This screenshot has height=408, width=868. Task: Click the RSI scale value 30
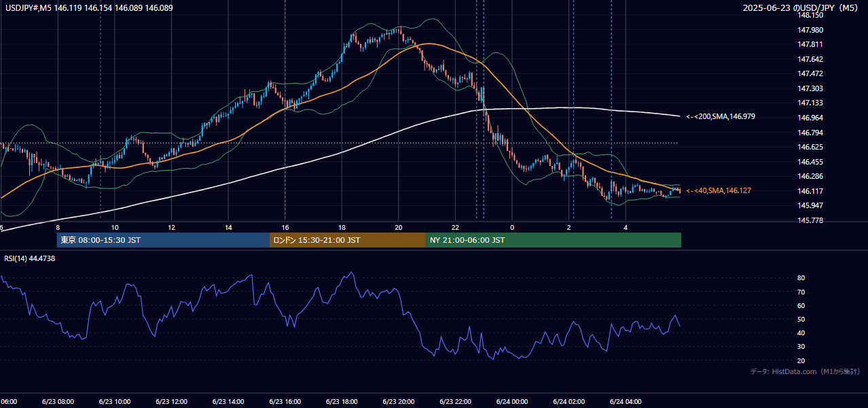[801, 347]
